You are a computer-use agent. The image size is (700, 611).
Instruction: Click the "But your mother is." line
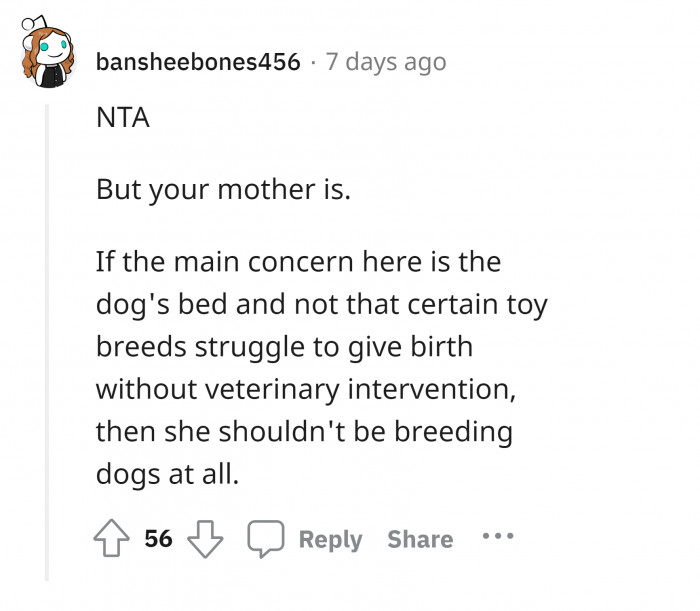[224, 189]
